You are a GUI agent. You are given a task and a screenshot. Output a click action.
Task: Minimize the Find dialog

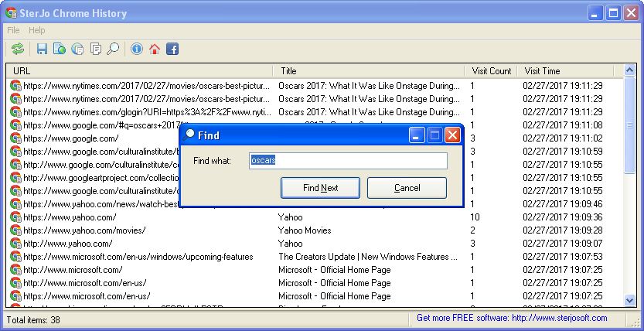(417, 135)
